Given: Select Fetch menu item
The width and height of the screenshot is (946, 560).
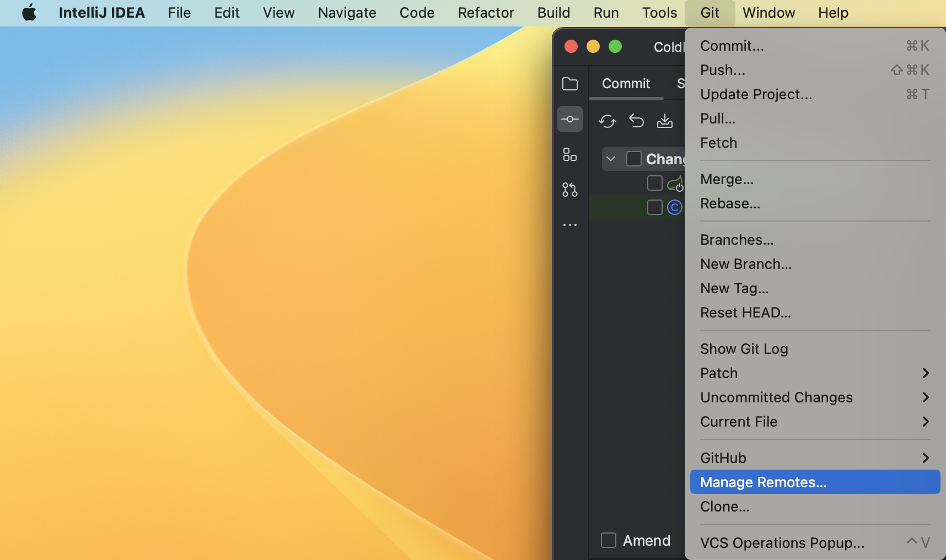Looking at the screenshot, I should [815, 143].
